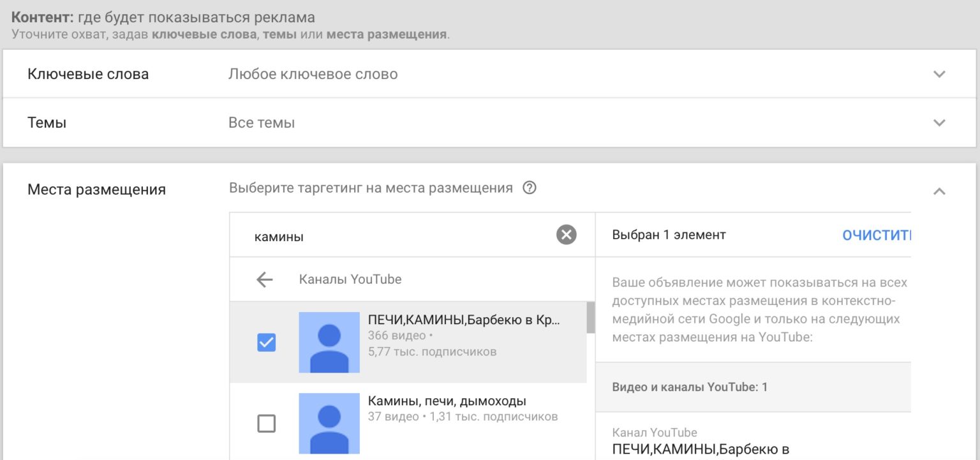This screenshot has width=980, height=460.
Task: Click the ОЧИСТИТЬ link to clear selection
Action: pos(877,235)
